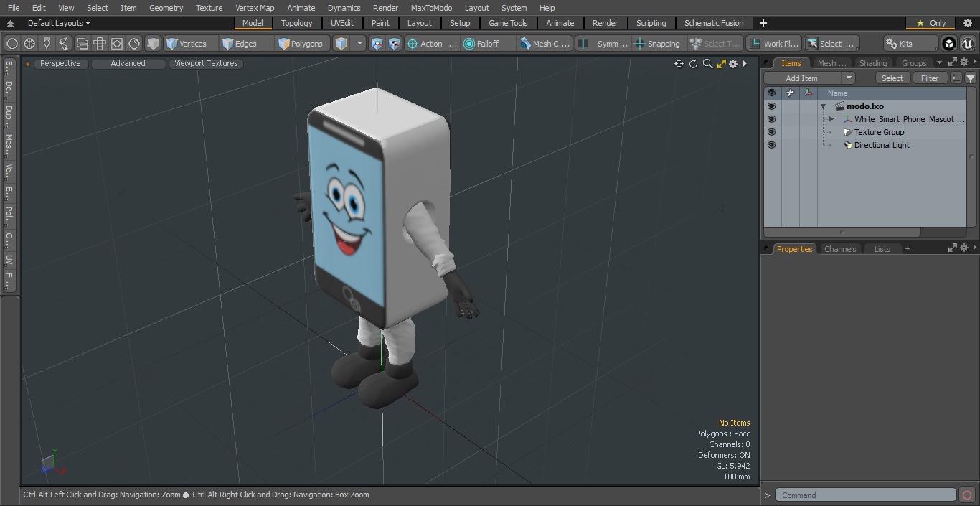Add a new layout tab with plus
980x506 pixels.
point(763,23)
